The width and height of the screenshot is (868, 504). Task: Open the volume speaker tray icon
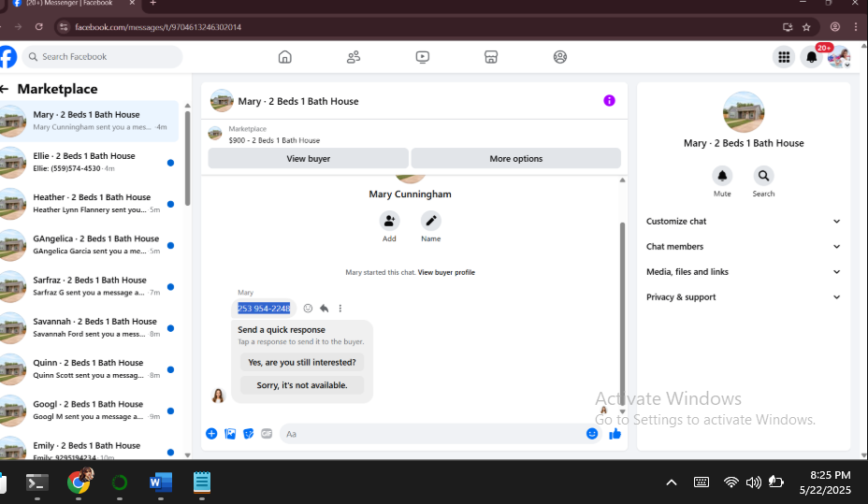[x=753, y=482]
